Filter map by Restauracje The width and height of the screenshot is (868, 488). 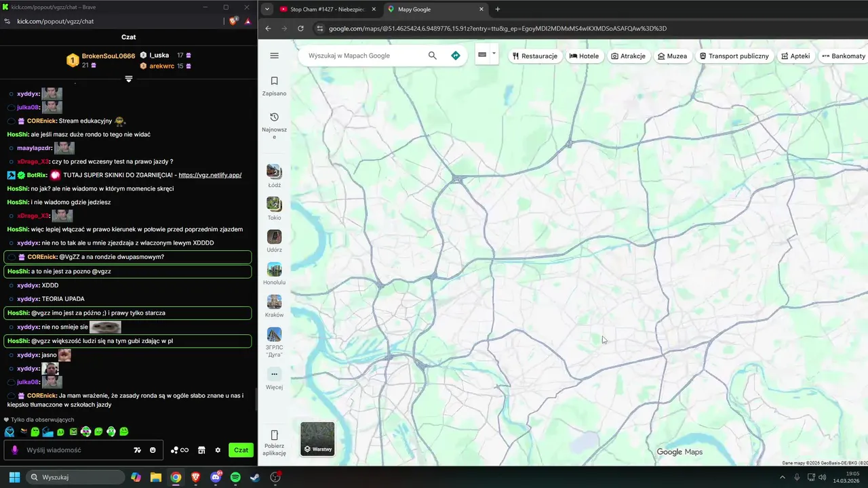535,56
